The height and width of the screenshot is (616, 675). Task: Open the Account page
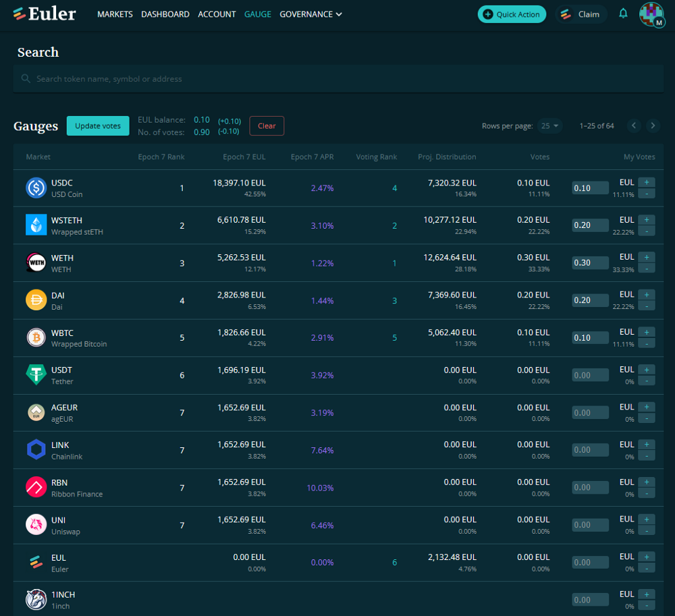(x=217, y=14)
